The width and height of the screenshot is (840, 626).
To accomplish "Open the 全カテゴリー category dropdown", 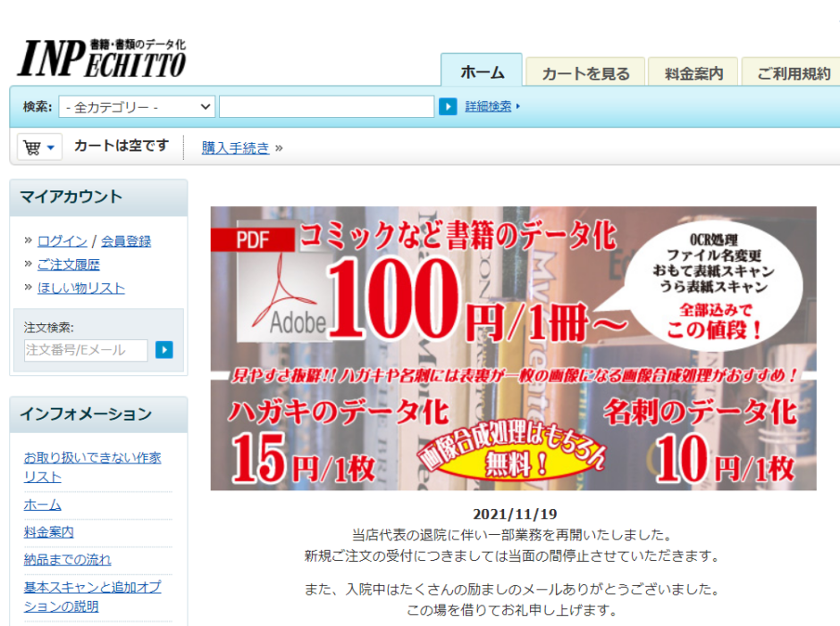I will coord(138,107).
